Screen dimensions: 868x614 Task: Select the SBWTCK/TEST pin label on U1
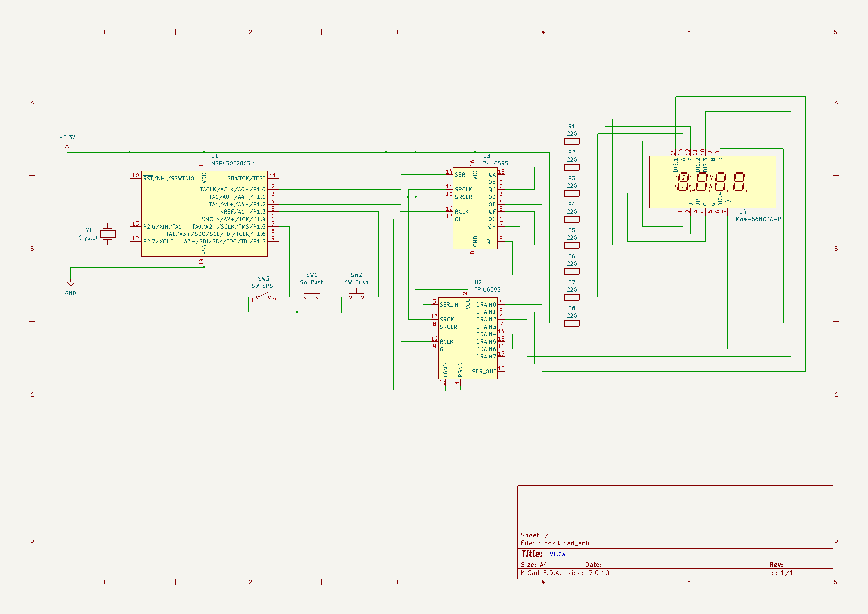246,179
